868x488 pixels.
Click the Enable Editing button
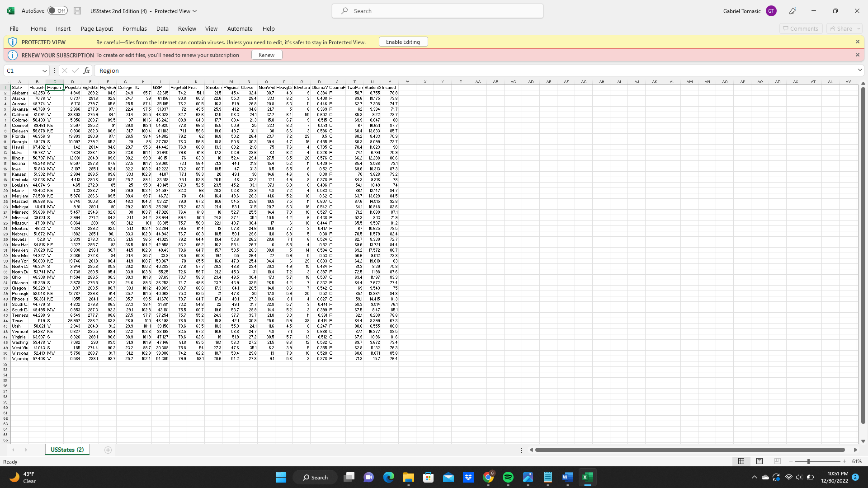(x=403, y=42)
